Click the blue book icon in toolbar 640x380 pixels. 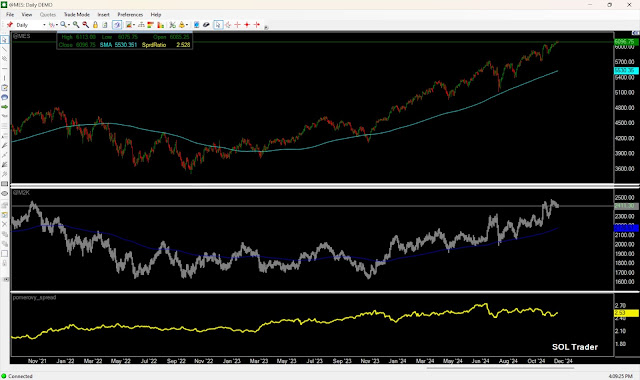point(196,25)
